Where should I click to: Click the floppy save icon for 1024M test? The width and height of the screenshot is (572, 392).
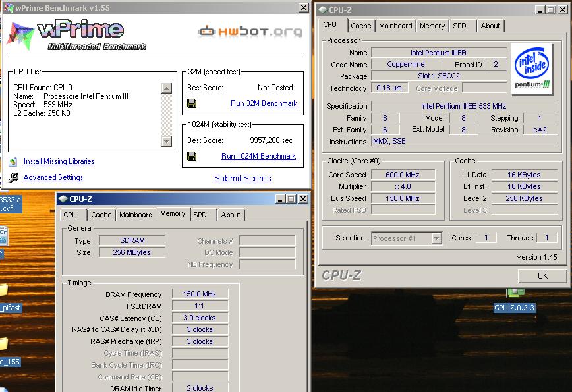pos(192,156)
